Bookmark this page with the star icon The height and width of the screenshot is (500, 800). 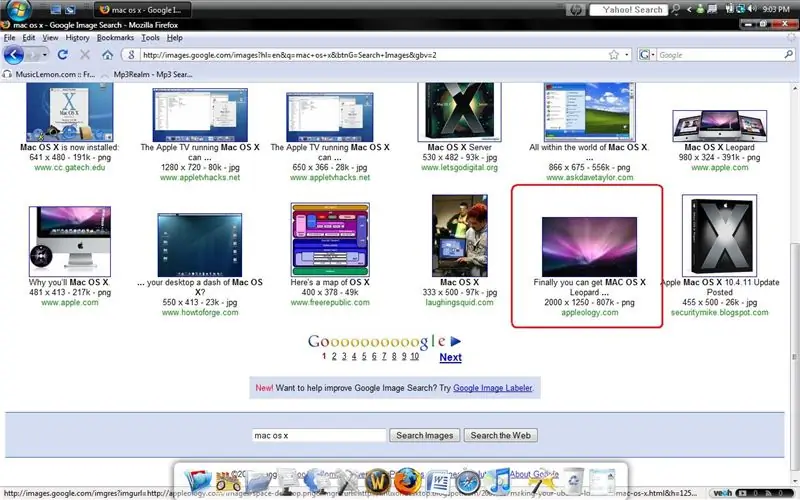[x=614, y=55]
